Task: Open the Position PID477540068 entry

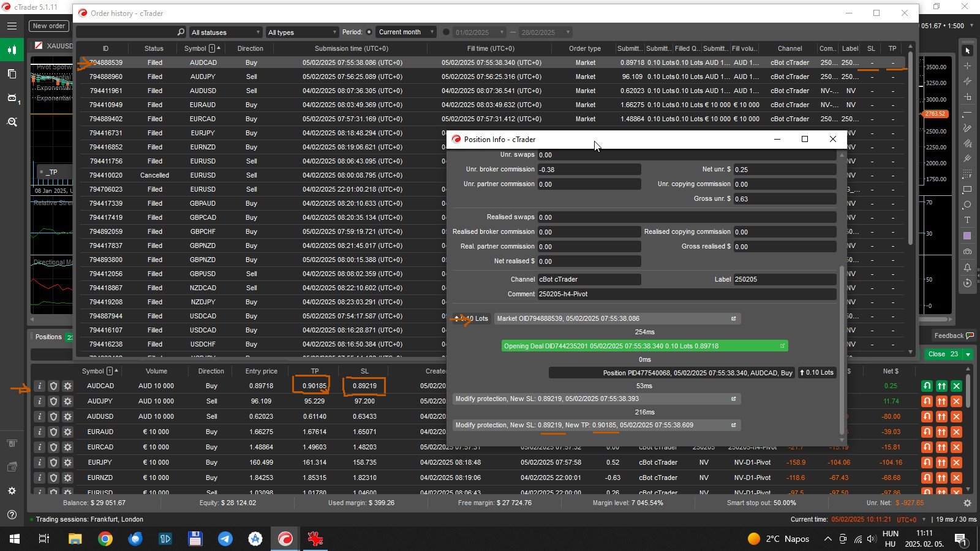Action: [x=672, y=372]
